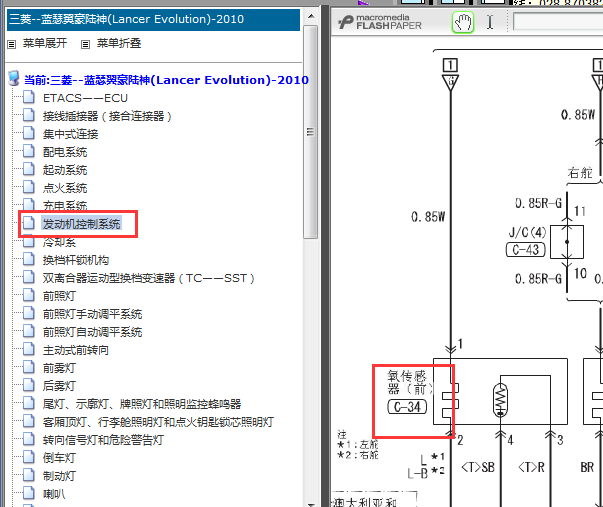Viewport: 603px width, 507px height.
Task: Click the C-34 connector label in diagram
Action: (407, 407)
